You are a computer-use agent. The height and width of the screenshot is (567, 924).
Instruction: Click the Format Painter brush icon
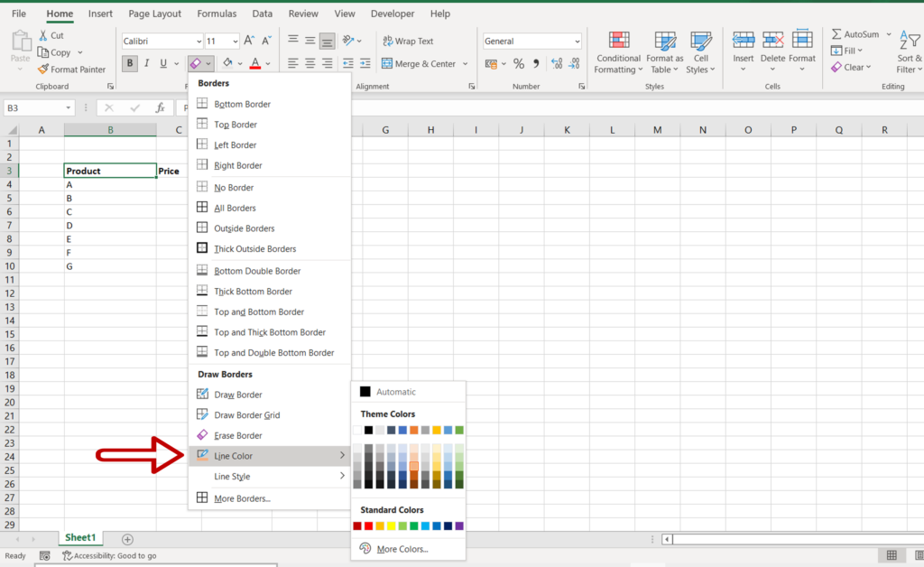point(43,70)
